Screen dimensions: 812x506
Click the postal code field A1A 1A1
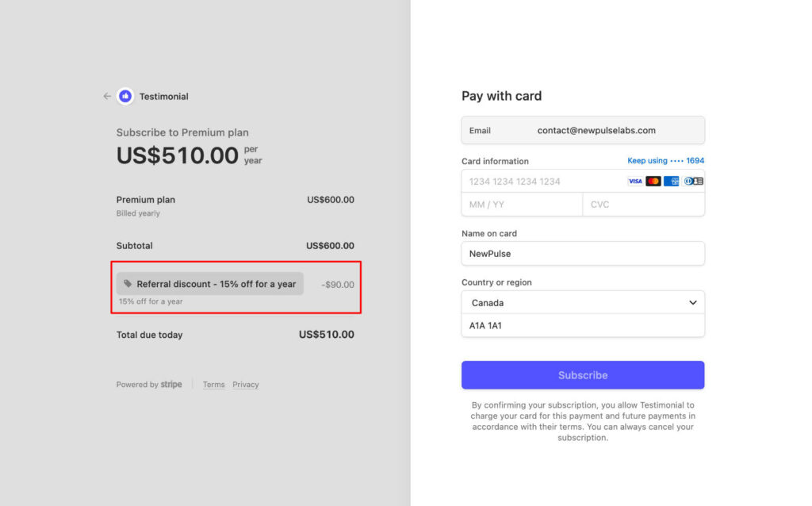point(583,325)
